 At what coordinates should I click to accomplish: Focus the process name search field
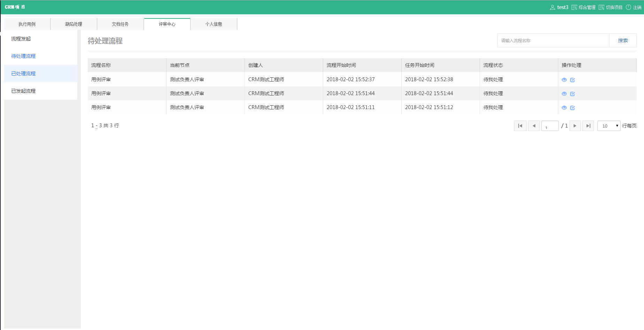pos(553,40)
